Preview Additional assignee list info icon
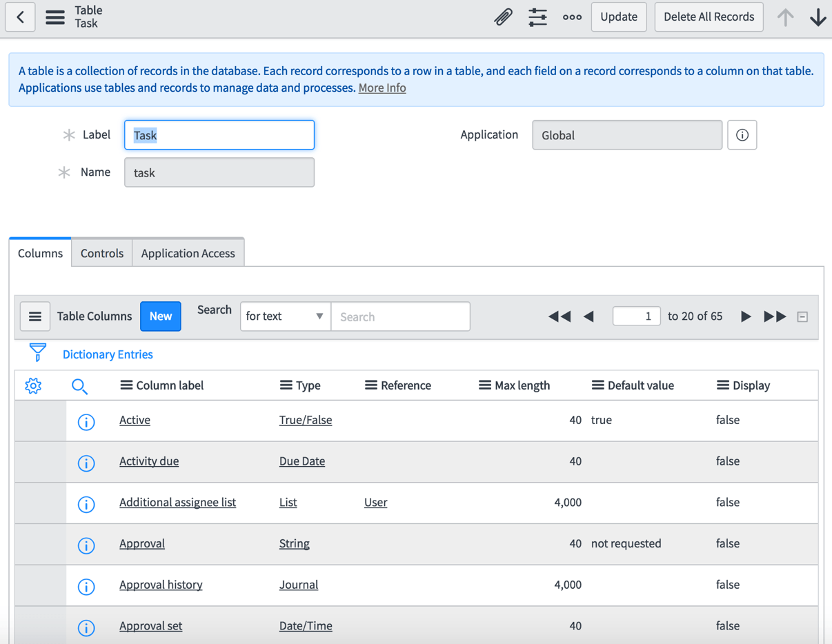Screen dimensions: 832x644 86,505
